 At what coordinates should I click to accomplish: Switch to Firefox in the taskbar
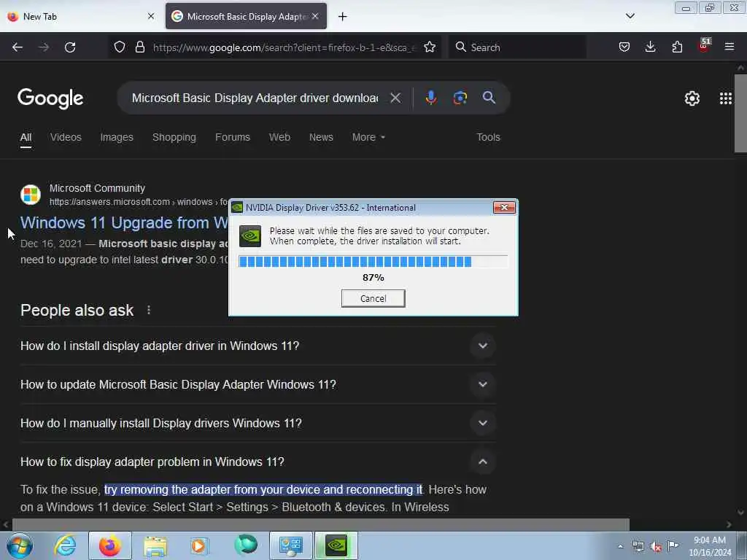(x=110, y=545)
